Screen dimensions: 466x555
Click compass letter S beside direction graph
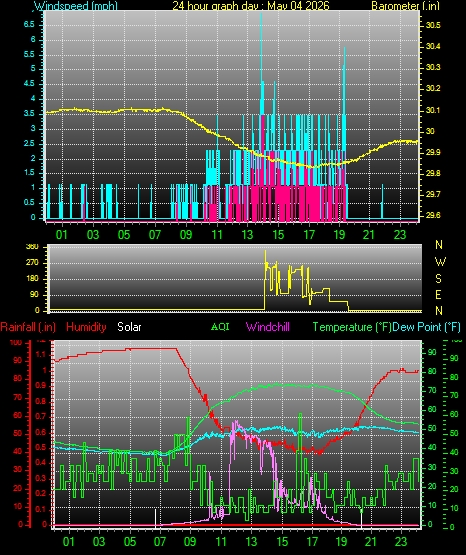[438, 279]
